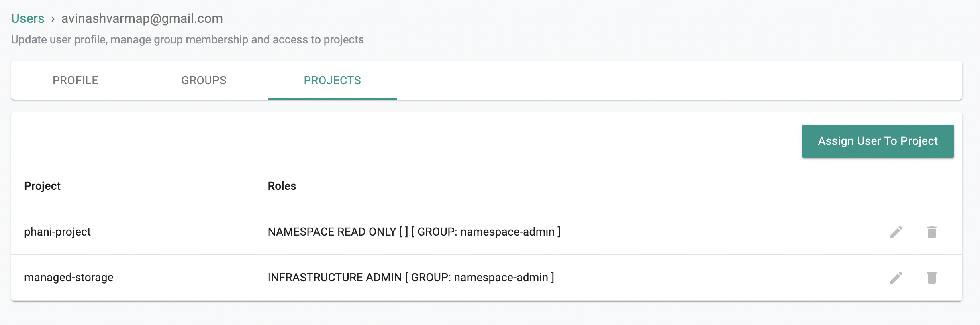This screenshot has height=325, width=980.
Task: Delete the managed-storage assignment
Action: click(932, 278)
